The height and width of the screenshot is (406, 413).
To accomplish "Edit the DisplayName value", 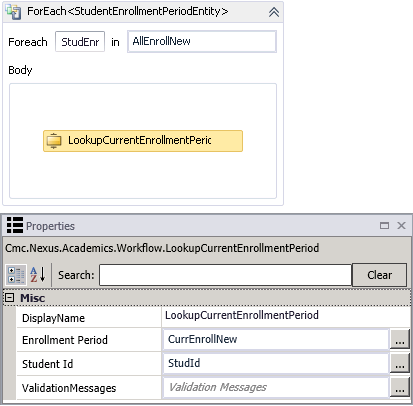I will (286, 315).
